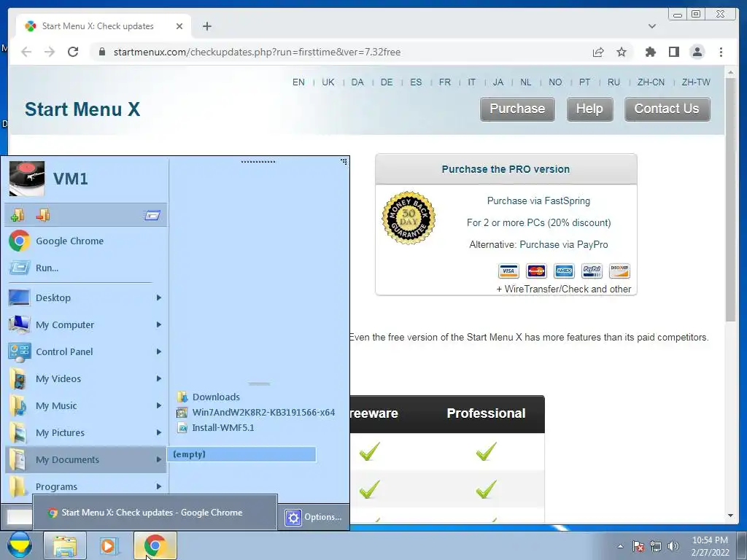Click the volume speaker tray icon

pyautogui.click(x=673, y=546)
